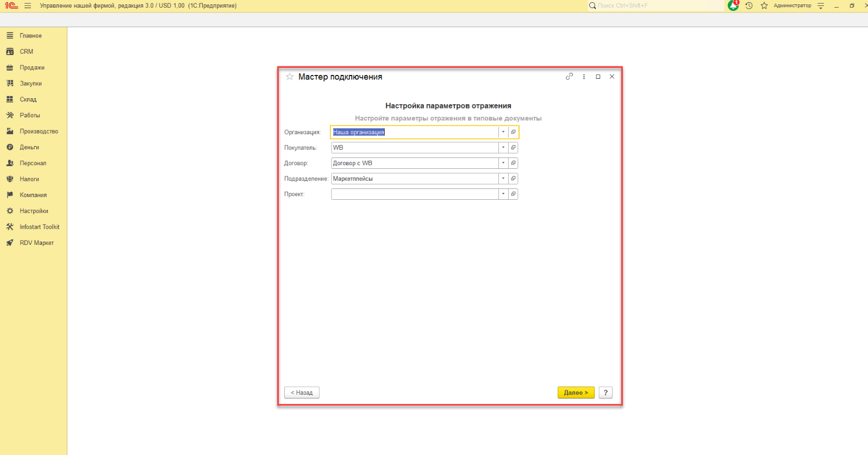Click the Проект open-item icon
Viewport: 868px width, 455px height.
click(x=513, y=194)
